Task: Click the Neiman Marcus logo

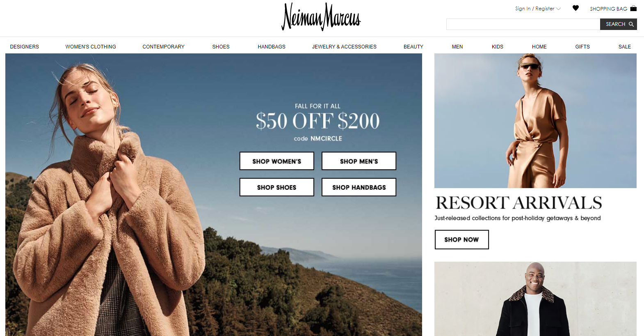Action: [x=321, y=17]
